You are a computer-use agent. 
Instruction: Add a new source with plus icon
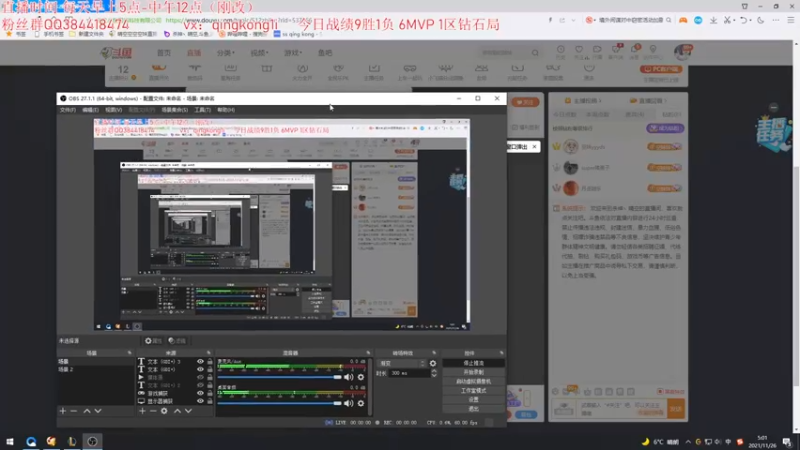[142, 411]
